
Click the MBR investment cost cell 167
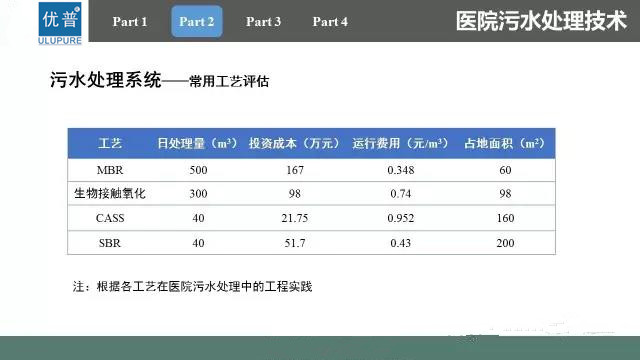tap(295, 170)
